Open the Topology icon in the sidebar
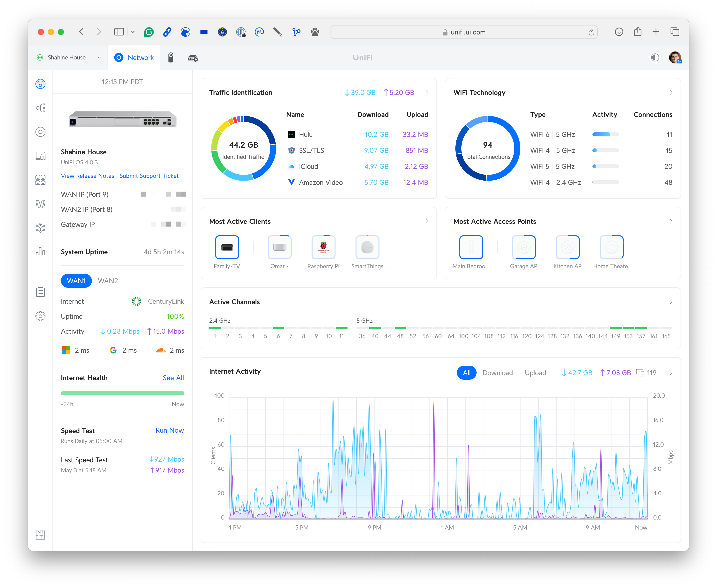The height and width of the screenshot is (588, 717). point(40,108)
